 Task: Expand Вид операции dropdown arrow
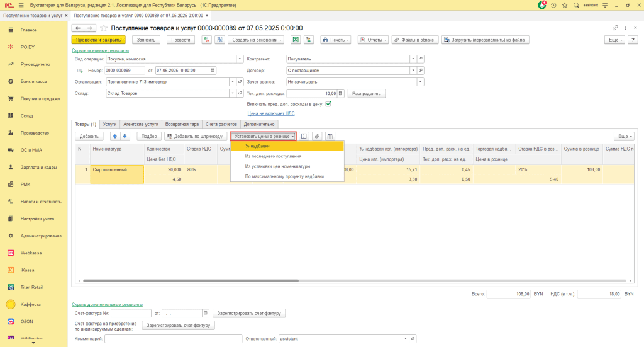[x=240, y=59]
